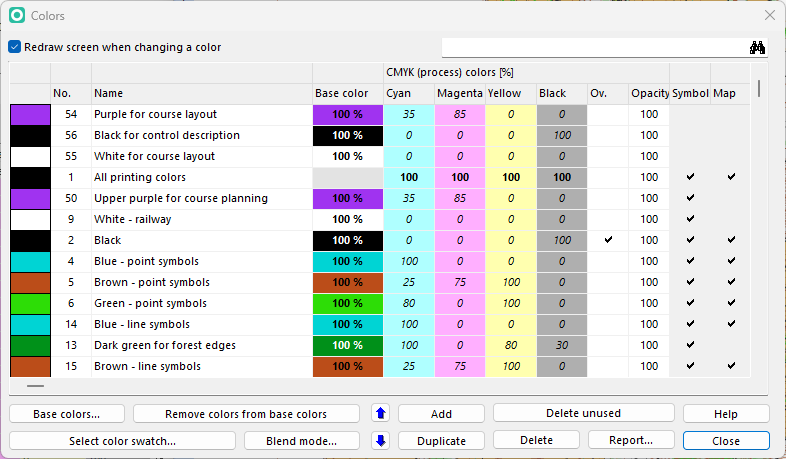Viewport: 786px width, 459px height.
Task: Click the Name column header
Action: [x=202, y=93]
